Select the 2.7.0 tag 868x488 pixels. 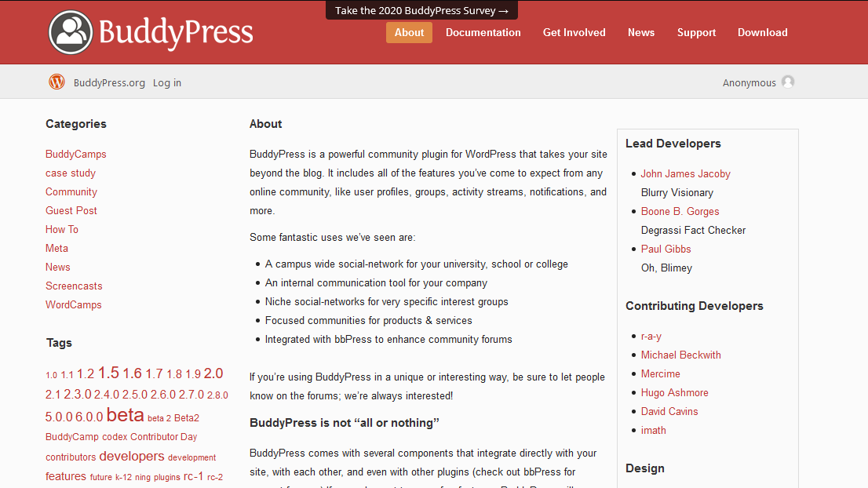(x=191, y=395)
